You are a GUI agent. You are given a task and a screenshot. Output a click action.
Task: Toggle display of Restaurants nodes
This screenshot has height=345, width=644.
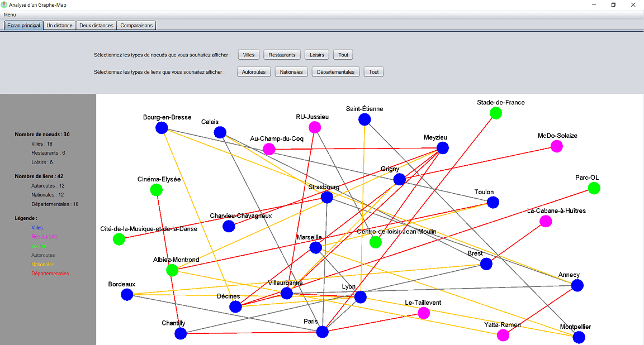tap(282, 54)
